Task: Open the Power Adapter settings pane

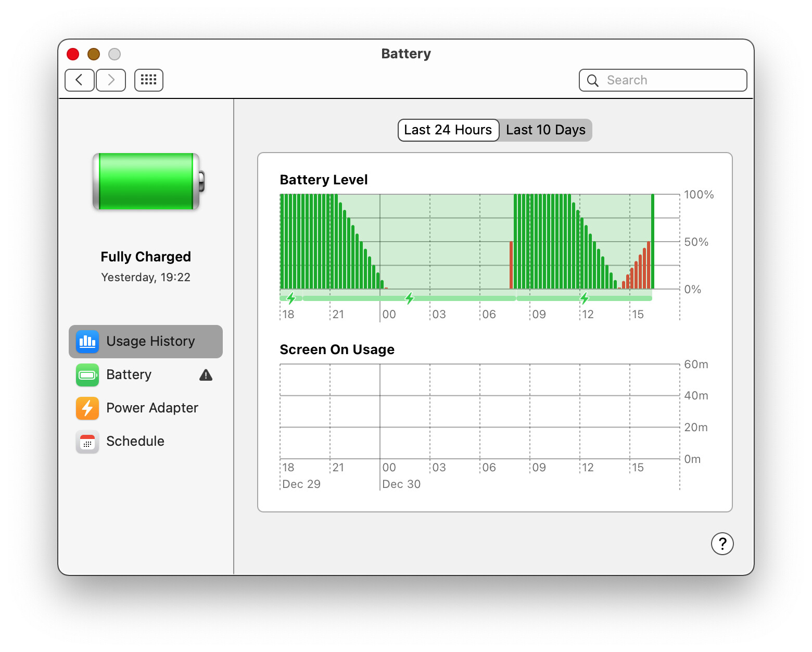Action: 152,408
